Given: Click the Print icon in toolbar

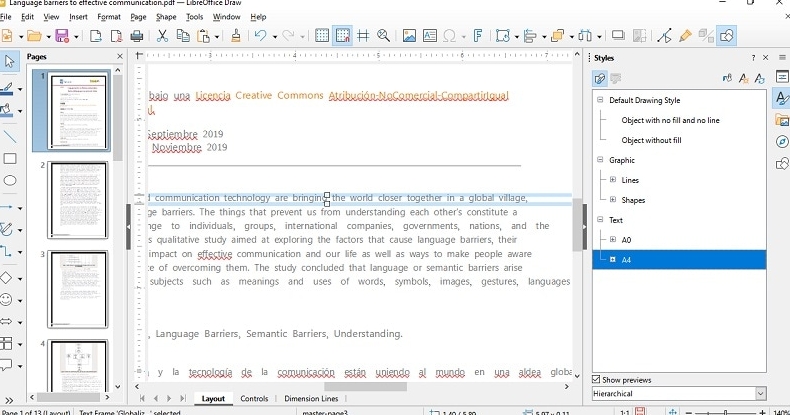Looking at the screenshot, I should [136, 36].
